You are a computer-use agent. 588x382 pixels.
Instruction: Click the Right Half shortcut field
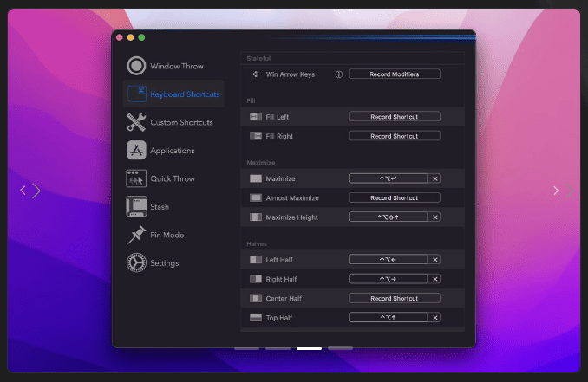(x=389, y=279)
